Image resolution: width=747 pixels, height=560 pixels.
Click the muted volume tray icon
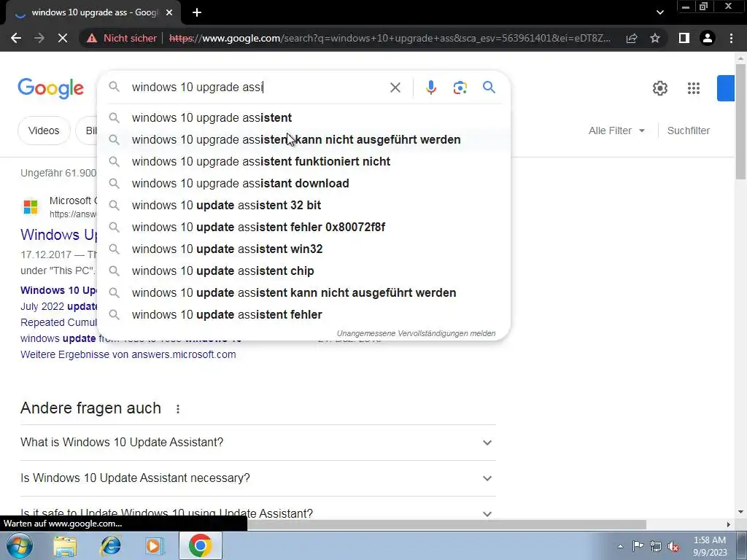(x=673, y=546)
